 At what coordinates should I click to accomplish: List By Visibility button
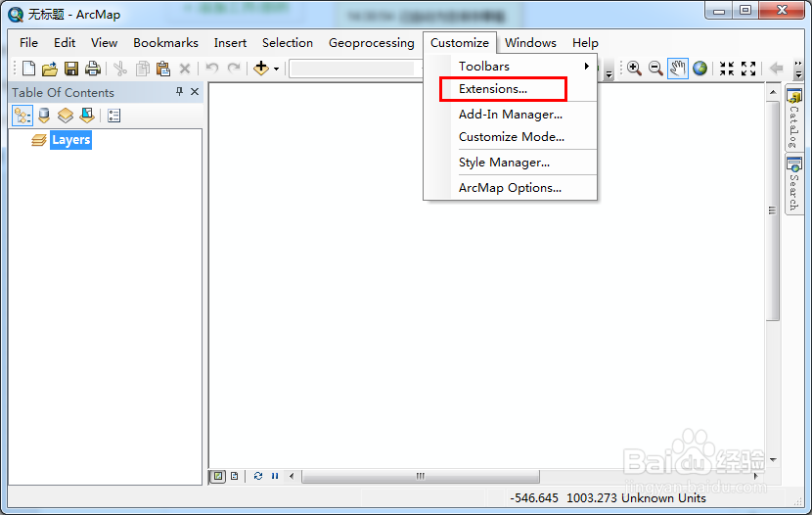point(66,116)
